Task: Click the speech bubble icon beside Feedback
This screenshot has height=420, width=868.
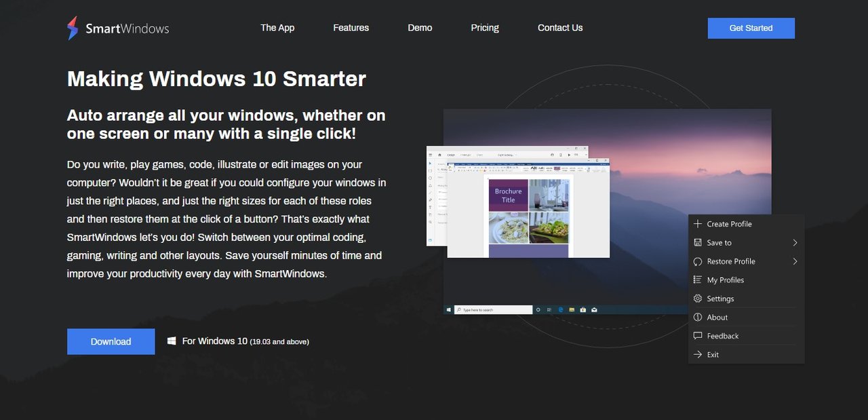Action: tap(698, 336)
